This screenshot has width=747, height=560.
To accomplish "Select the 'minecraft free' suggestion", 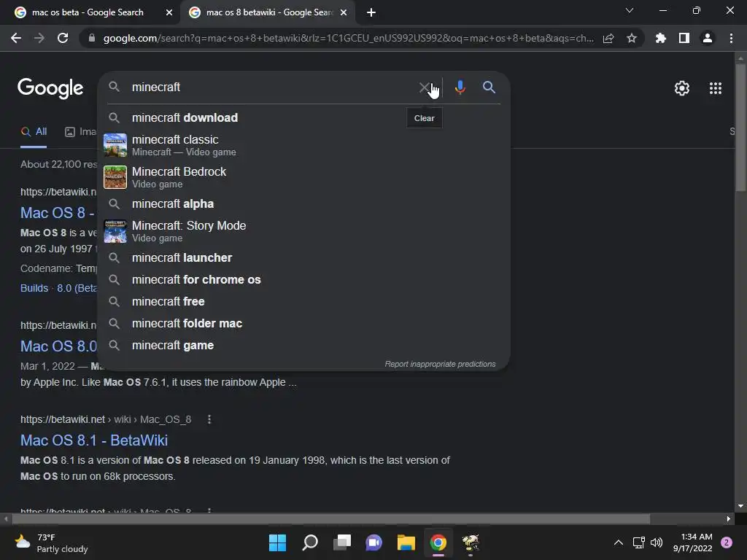I will (303, 301).
